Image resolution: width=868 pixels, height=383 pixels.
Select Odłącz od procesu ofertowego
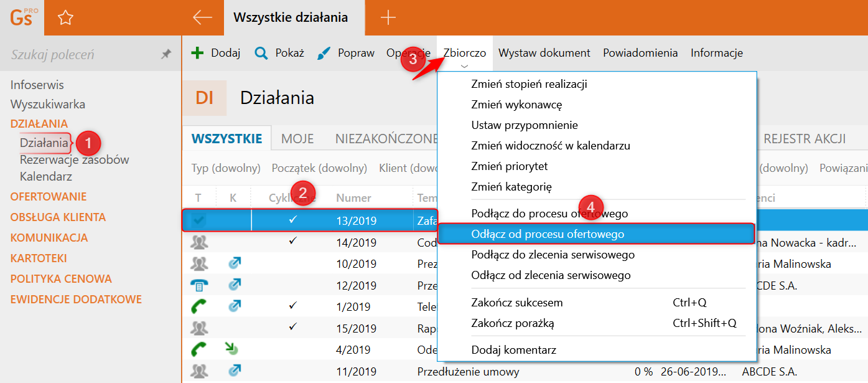point(548,234)
